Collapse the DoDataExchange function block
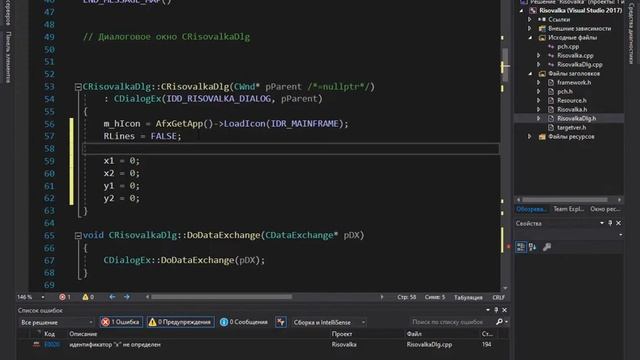 (78, 236)
